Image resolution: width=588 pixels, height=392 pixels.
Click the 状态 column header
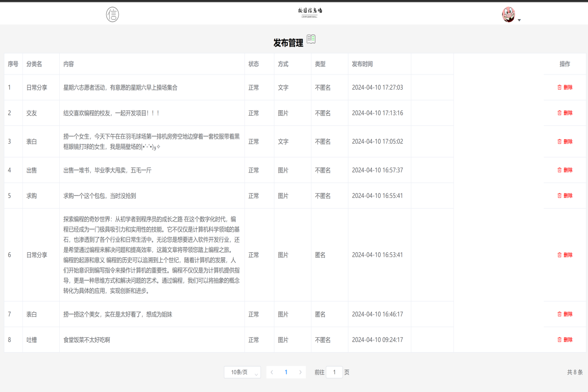click(x=254, y=64)
